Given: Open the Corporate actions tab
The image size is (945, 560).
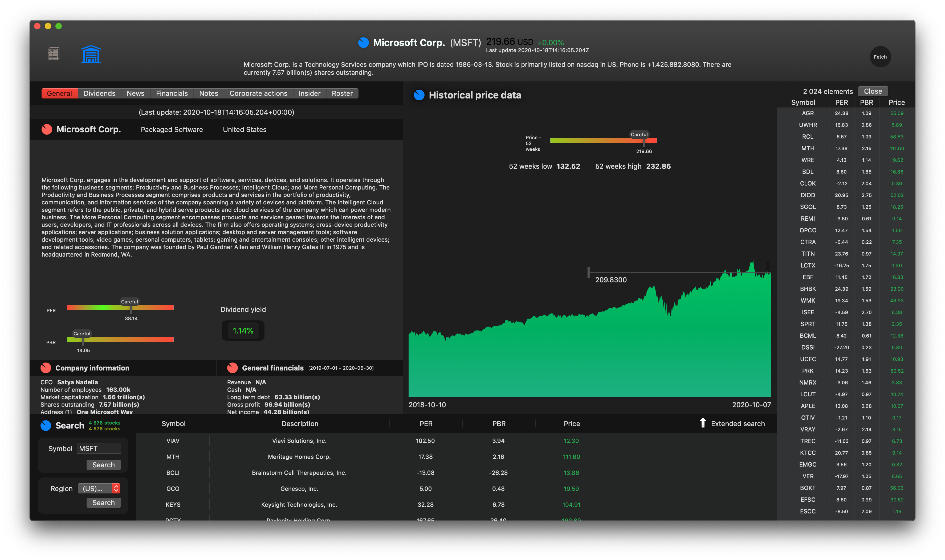Looking at the screenshot, I should tap(258, 93).
